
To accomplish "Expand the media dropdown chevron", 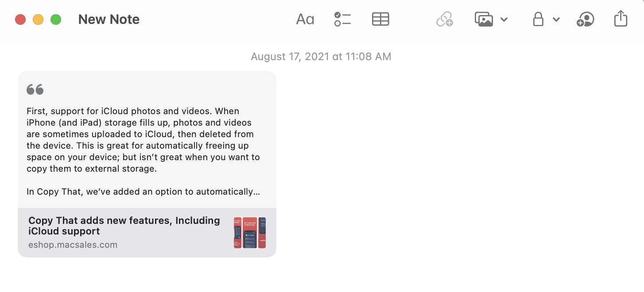I will coord(504,19).
